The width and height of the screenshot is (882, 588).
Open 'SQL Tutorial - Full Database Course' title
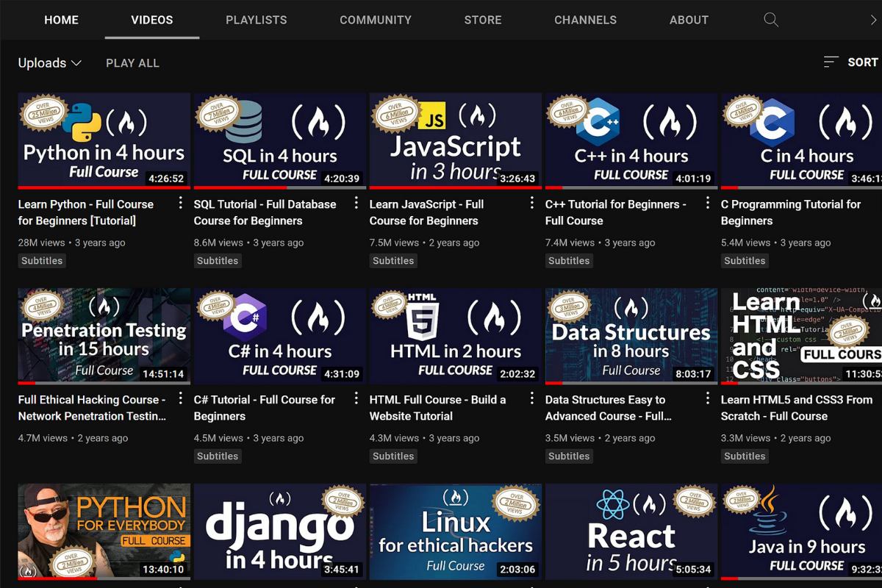(x=265, y=212)
